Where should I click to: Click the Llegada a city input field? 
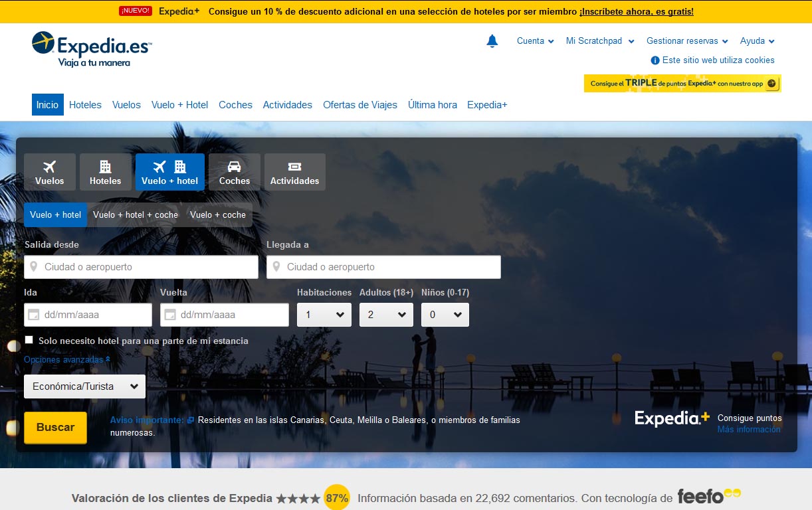[383, 266]
